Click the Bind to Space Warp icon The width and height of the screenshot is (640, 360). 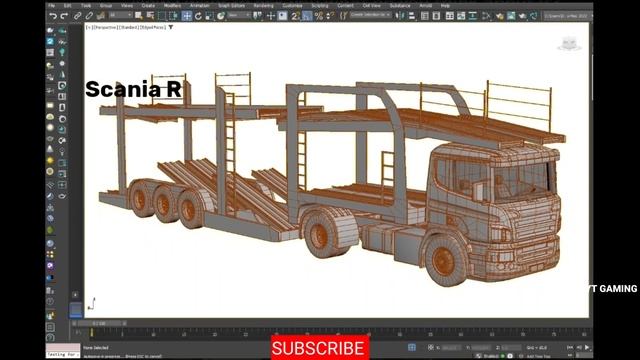point(100,16)
